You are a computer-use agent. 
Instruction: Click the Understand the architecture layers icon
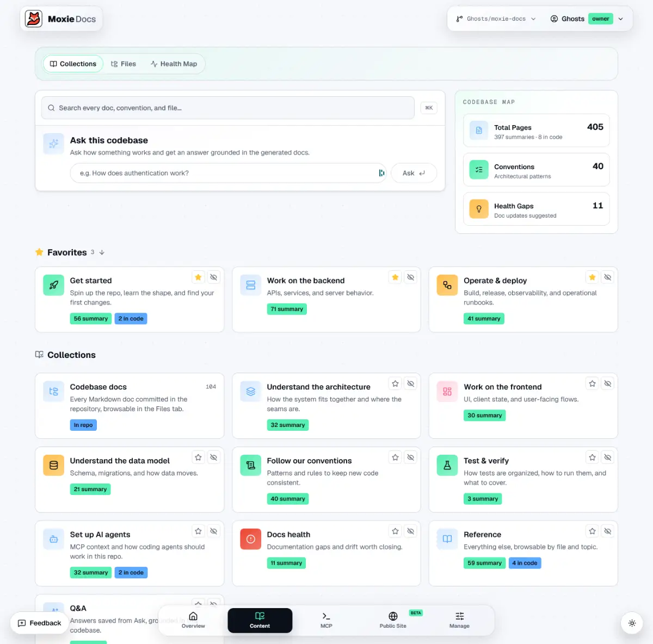[251, 391]
